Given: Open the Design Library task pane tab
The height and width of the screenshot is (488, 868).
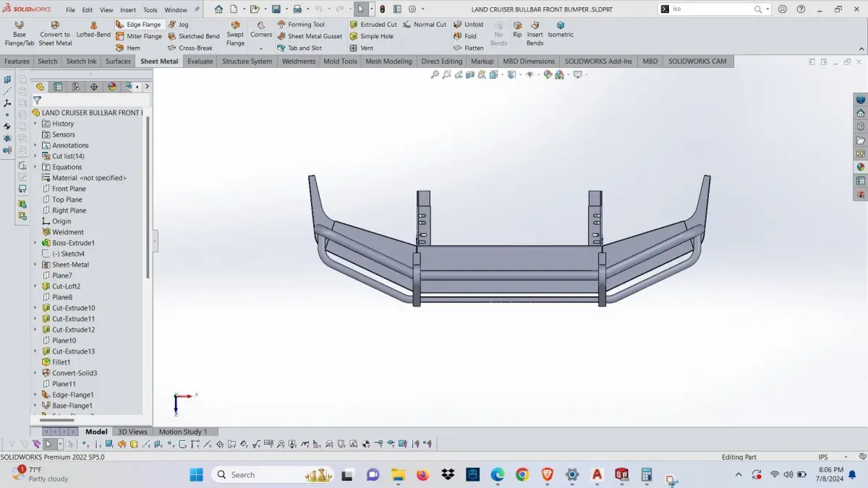Looking at the screenshot, I should pyautogui.click(x=861, y=127).
